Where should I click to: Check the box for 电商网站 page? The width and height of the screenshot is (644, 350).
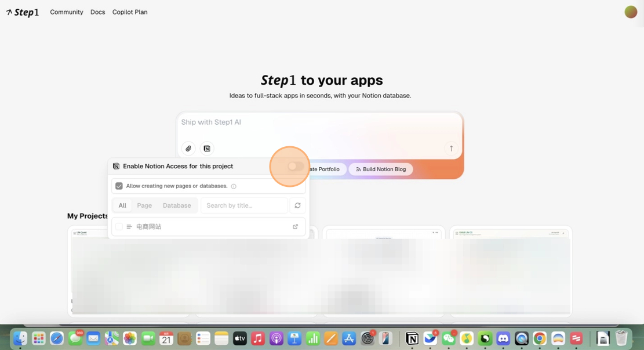119,226
